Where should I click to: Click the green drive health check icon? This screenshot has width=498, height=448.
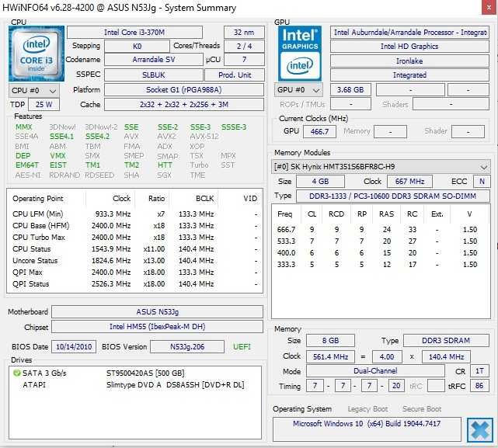click(17, 373)
